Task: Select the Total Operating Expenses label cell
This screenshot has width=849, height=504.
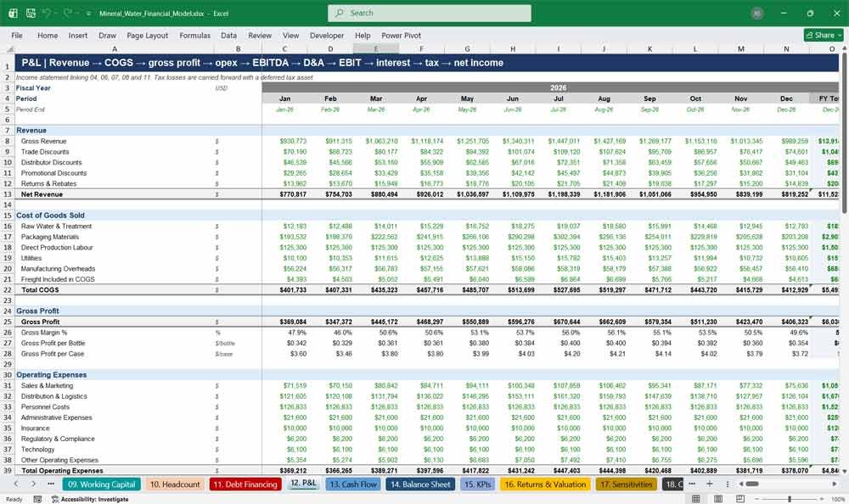Action: point(115,470)
